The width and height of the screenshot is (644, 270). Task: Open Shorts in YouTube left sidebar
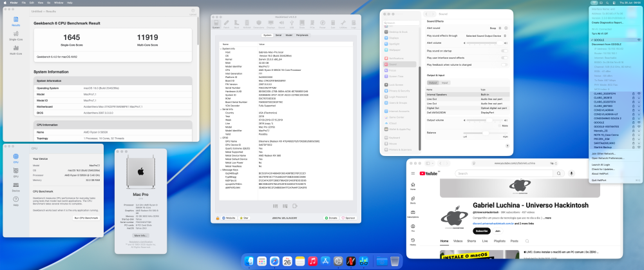point(413,200)
